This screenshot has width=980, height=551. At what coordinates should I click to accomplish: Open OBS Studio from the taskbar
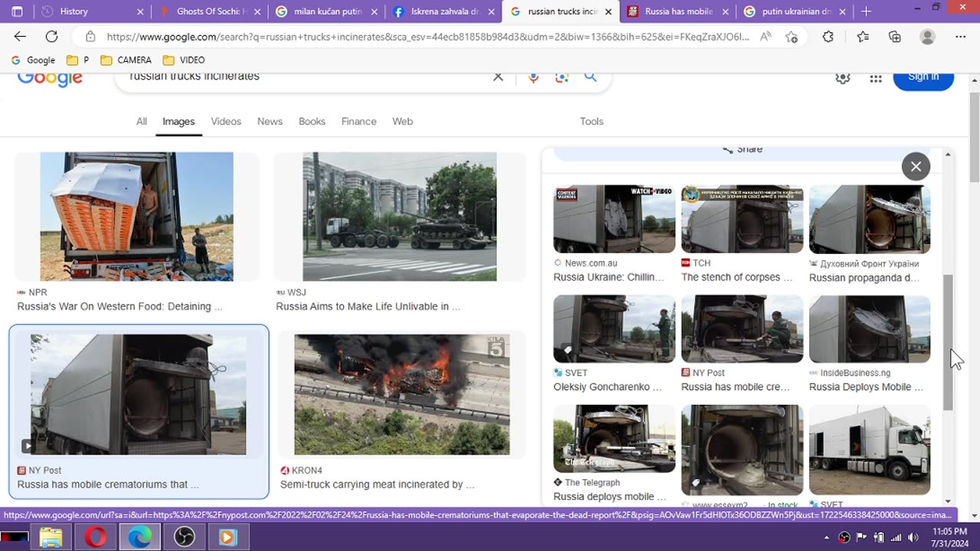pos(184,537)
